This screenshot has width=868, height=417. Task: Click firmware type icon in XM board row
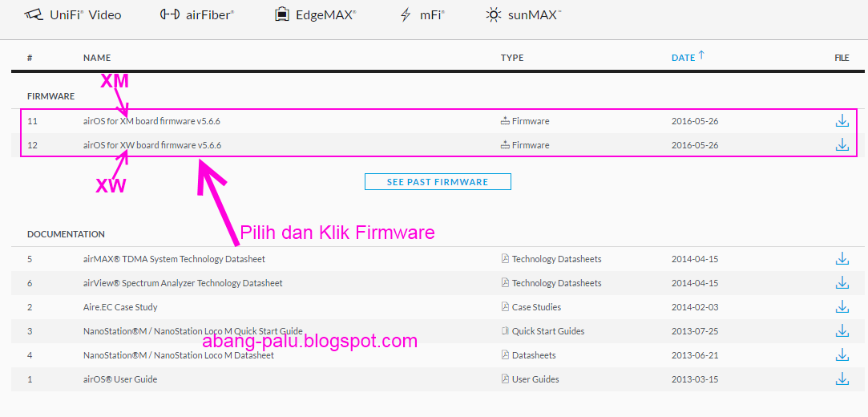point(505,121)
